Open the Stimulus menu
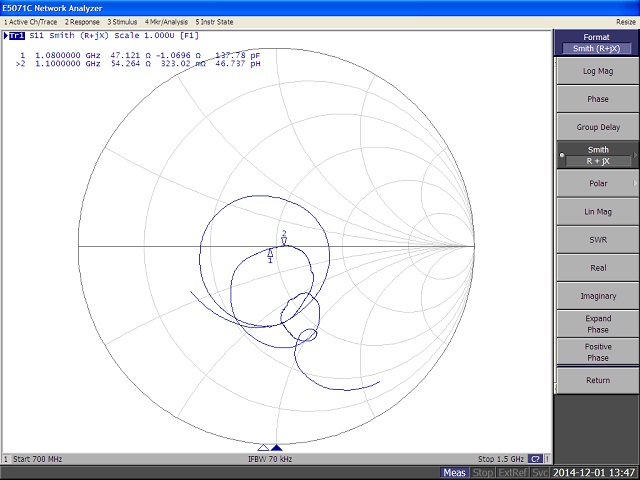 pos(122,22)
